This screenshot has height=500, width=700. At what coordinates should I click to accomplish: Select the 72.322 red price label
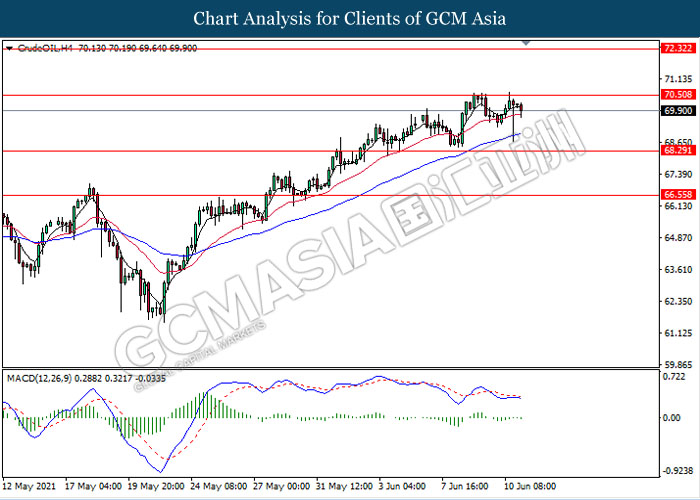pyautogui.click(x=678, y=49)
